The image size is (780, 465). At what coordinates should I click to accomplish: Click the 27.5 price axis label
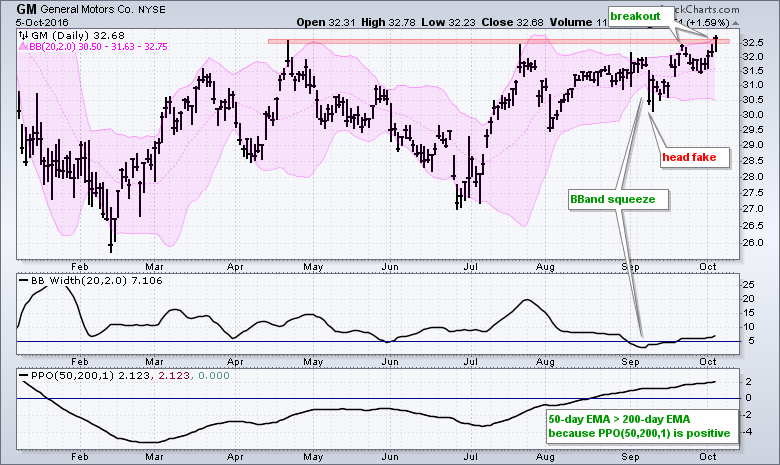tap(753, 193)
